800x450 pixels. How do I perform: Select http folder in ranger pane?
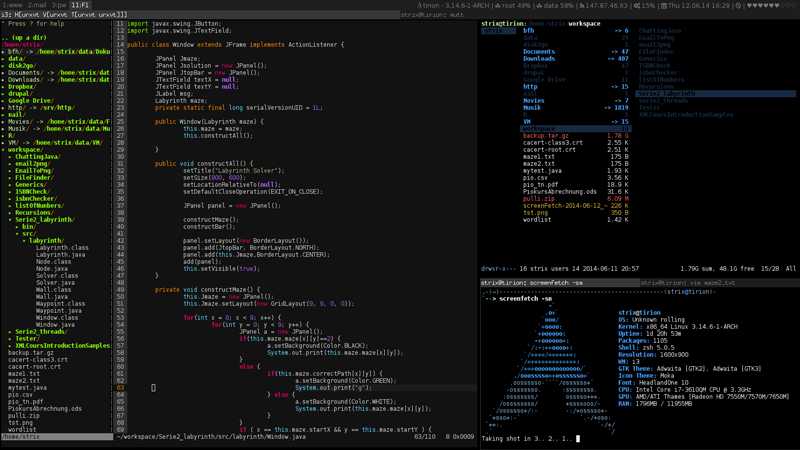pyautogui.click(x=576, y=87)
